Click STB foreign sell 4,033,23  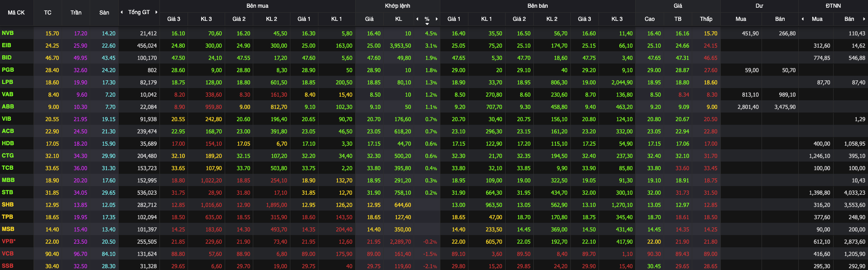pos(854,193)
